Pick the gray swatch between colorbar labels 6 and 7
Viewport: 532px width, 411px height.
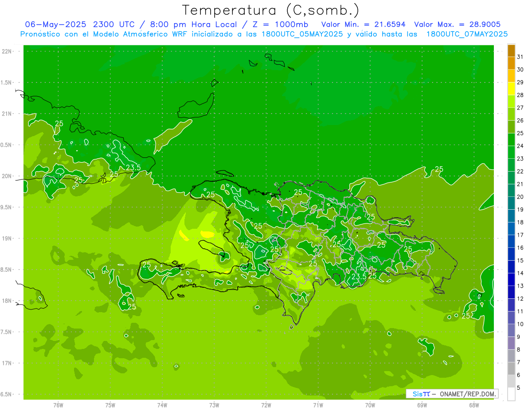511,368
